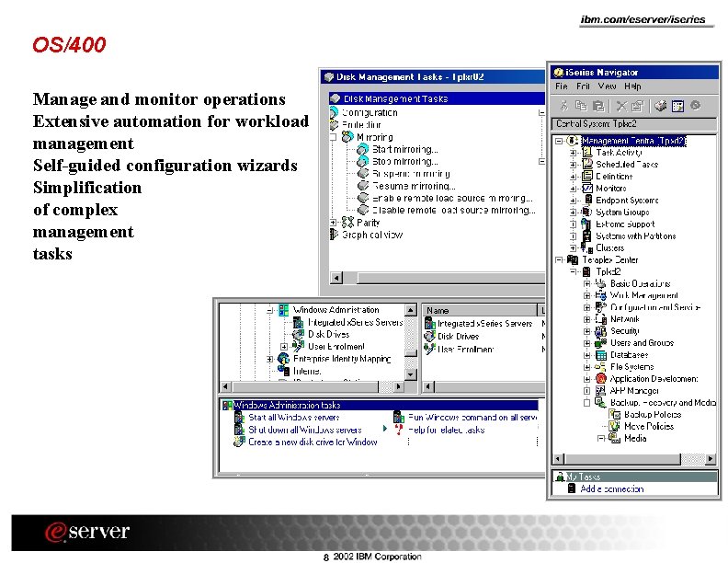Expand Parity in Disk Management Tasks
The height and width of the screenshot is (563, 728).
pos(333,223)
